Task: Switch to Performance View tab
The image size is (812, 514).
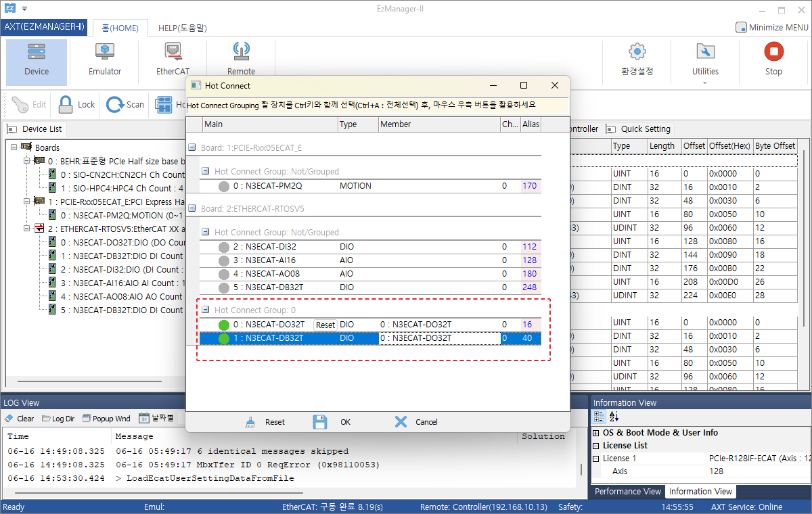Action: click(628, 492)
